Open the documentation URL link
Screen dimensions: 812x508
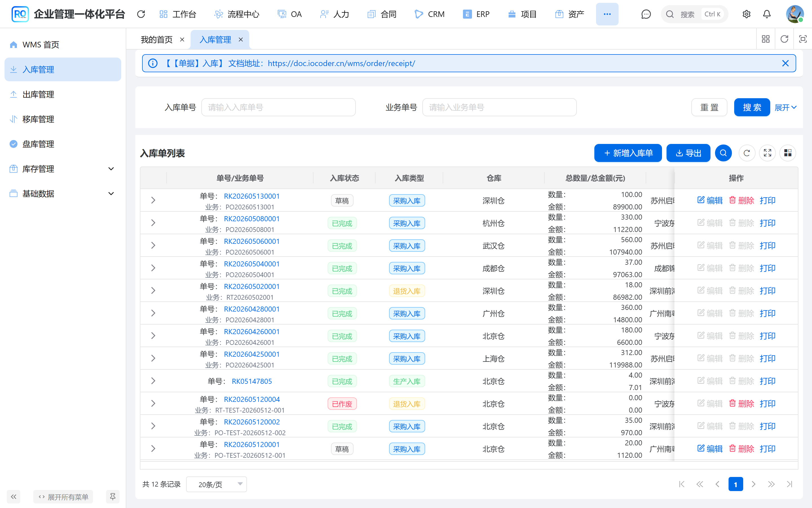(341, 63)
